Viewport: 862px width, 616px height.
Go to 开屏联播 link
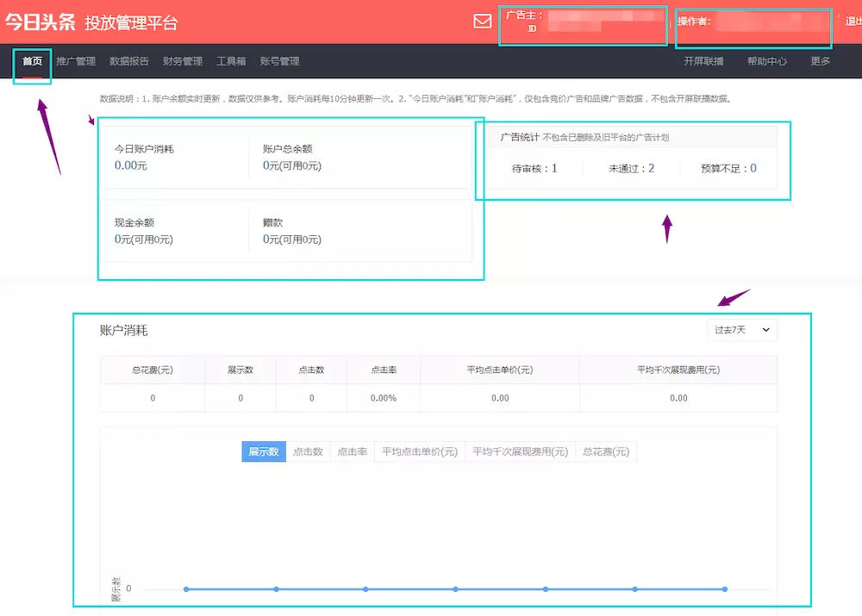click(x=703, y=61)
